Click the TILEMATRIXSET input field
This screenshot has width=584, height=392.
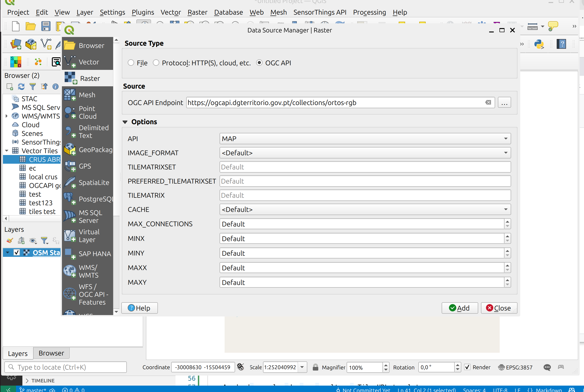[365, 167]
